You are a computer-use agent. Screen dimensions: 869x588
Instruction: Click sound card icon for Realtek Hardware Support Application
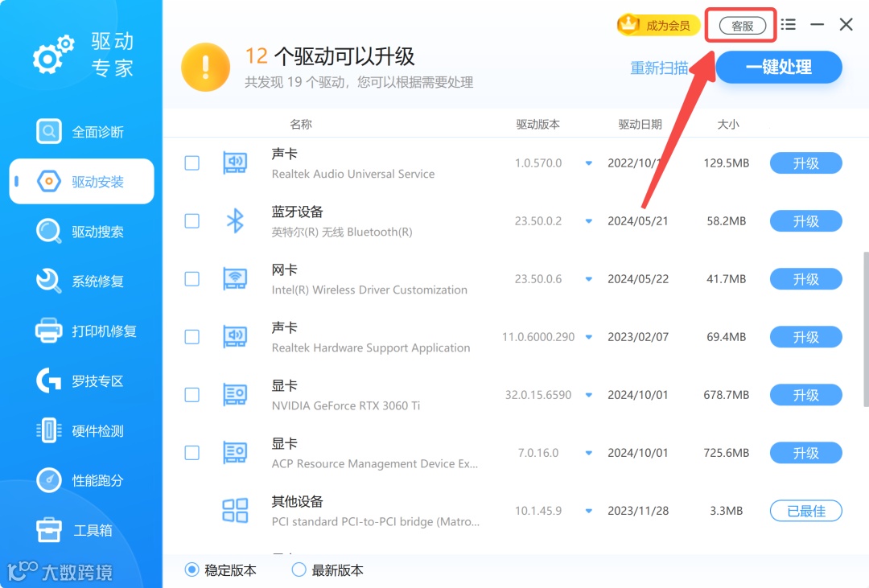(235, 336)
